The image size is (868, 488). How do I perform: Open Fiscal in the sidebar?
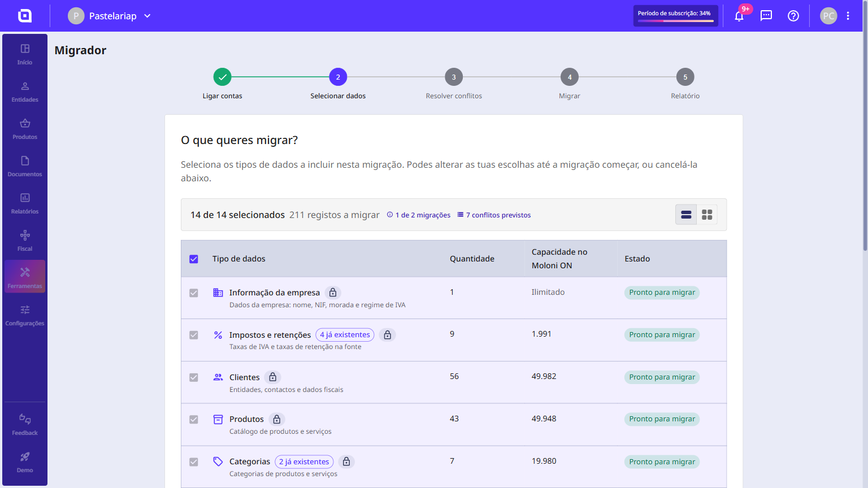(25, 241)
